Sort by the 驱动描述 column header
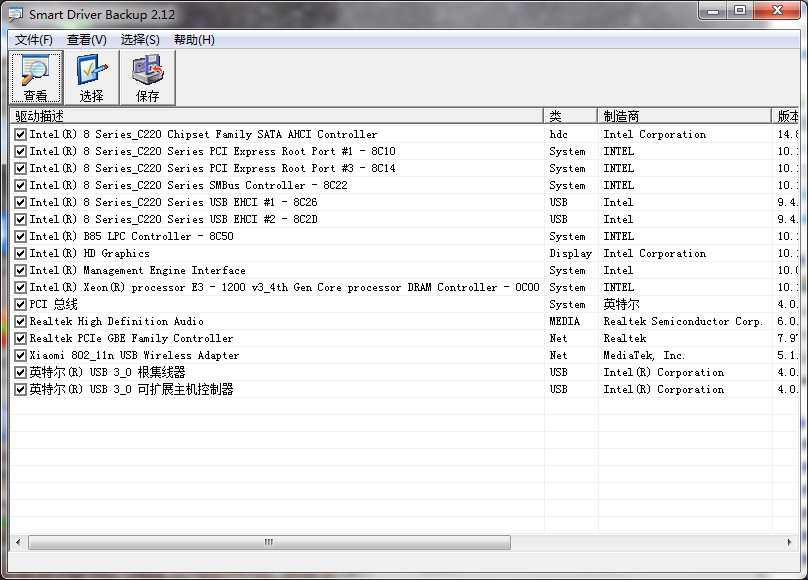This screenshot has width=808, height=580. (x=277, y=116)
